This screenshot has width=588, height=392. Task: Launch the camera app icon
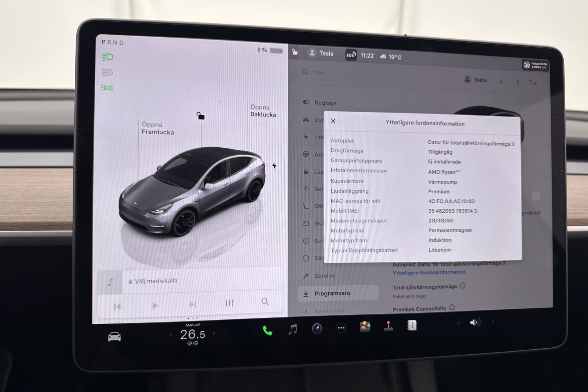tap(317, 328)
